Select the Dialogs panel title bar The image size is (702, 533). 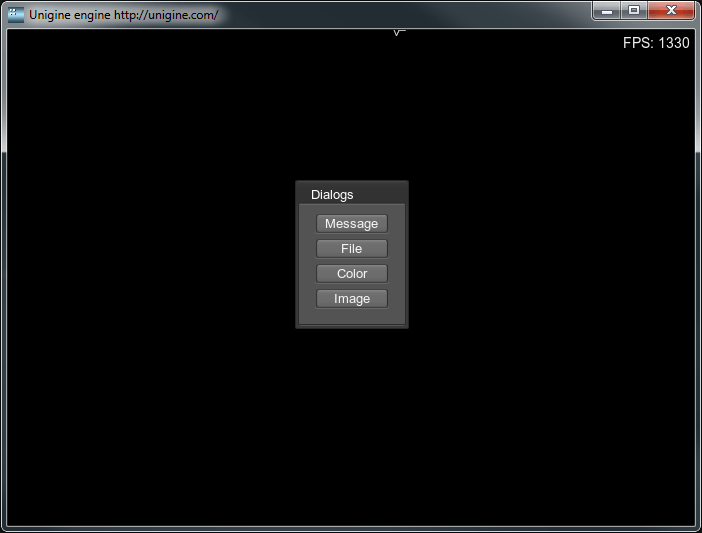(332, 194)
